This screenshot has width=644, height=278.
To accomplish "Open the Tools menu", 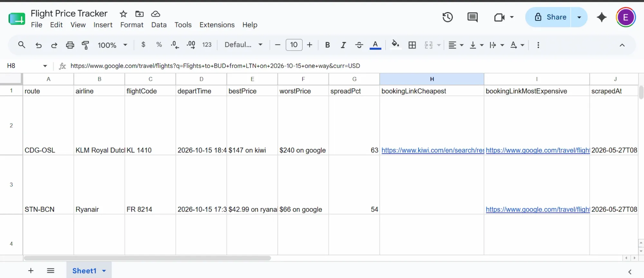I will click(x=183, y=25).
